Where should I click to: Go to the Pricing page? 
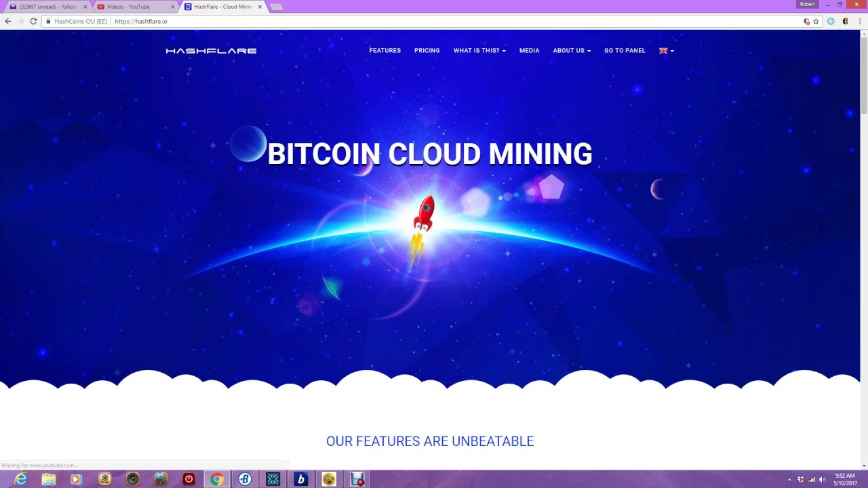coord(427,51)
